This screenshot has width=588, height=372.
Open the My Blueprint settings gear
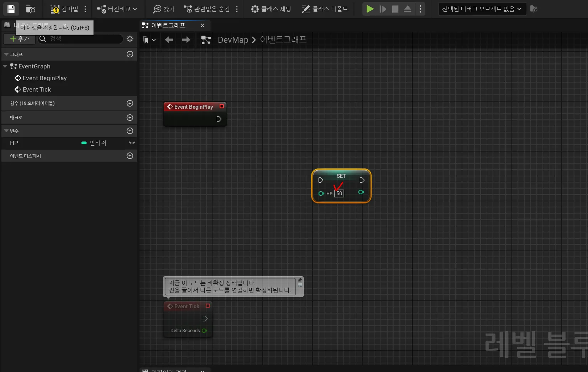coord(130,39)
